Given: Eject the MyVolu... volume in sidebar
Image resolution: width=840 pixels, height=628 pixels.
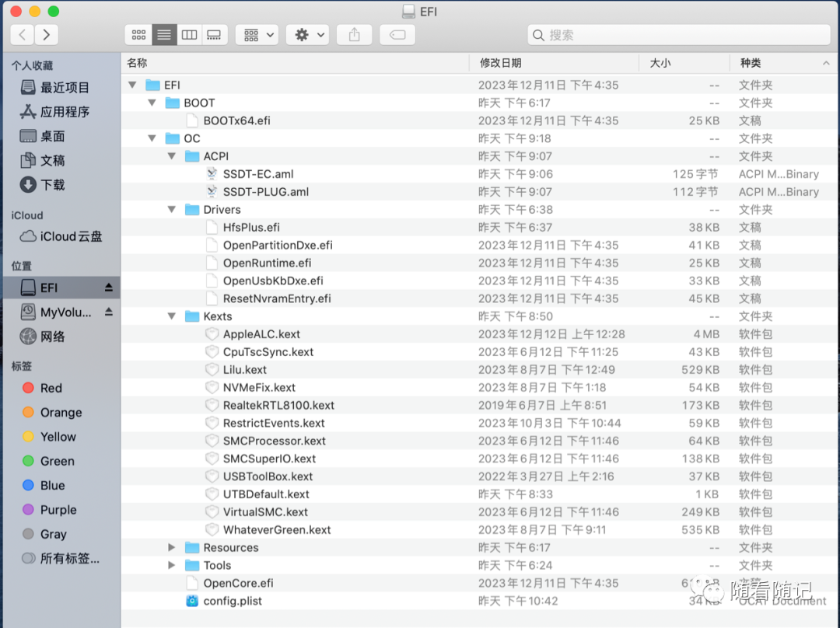Looking at the screenshot, I should (x=109, y=312).
